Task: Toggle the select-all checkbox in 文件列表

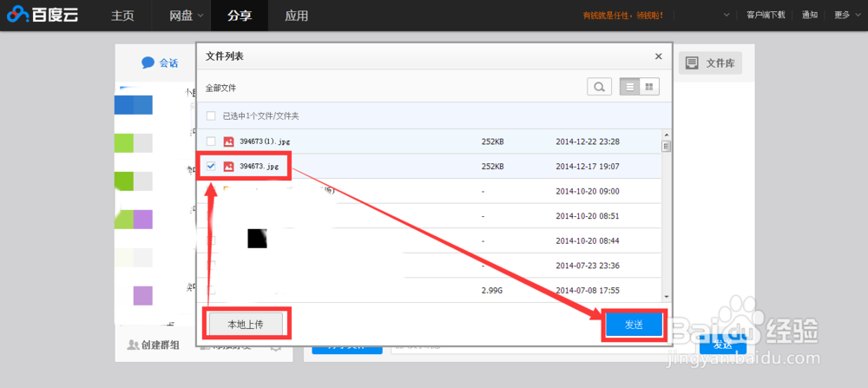Action: pyautogui.click(x=211, y=116)
